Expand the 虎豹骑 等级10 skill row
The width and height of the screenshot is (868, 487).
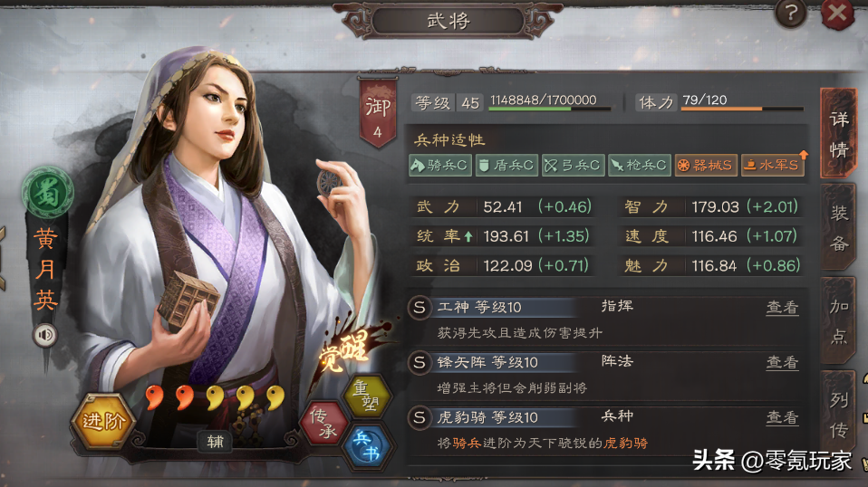click(x=605, y=430)
